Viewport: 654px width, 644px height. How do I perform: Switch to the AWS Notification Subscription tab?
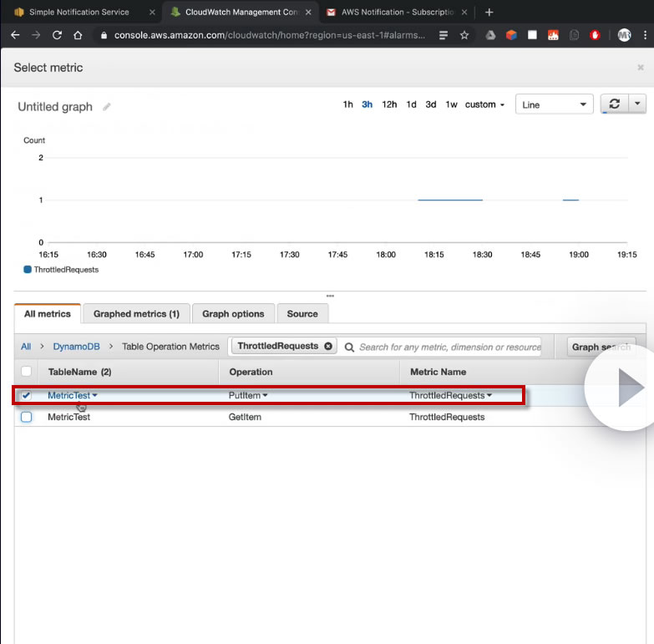(398, 13)
